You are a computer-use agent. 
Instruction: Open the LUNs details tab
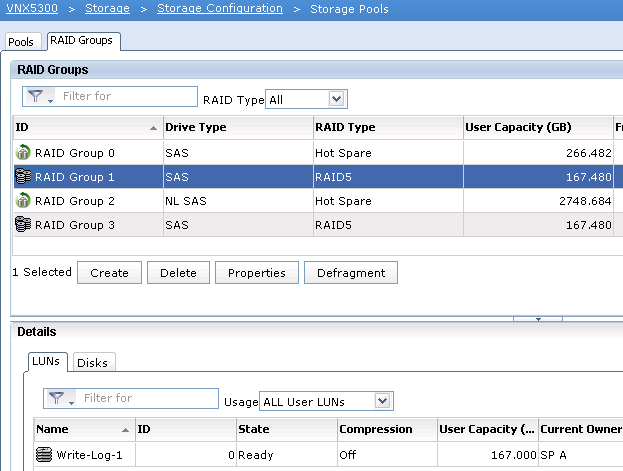[46, 361]
